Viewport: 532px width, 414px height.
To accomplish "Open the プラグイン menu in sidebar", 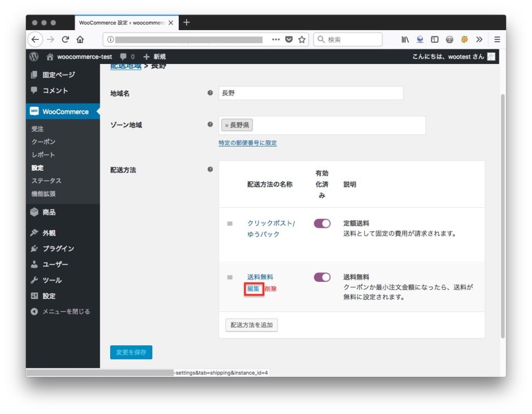I will [58, 249].
